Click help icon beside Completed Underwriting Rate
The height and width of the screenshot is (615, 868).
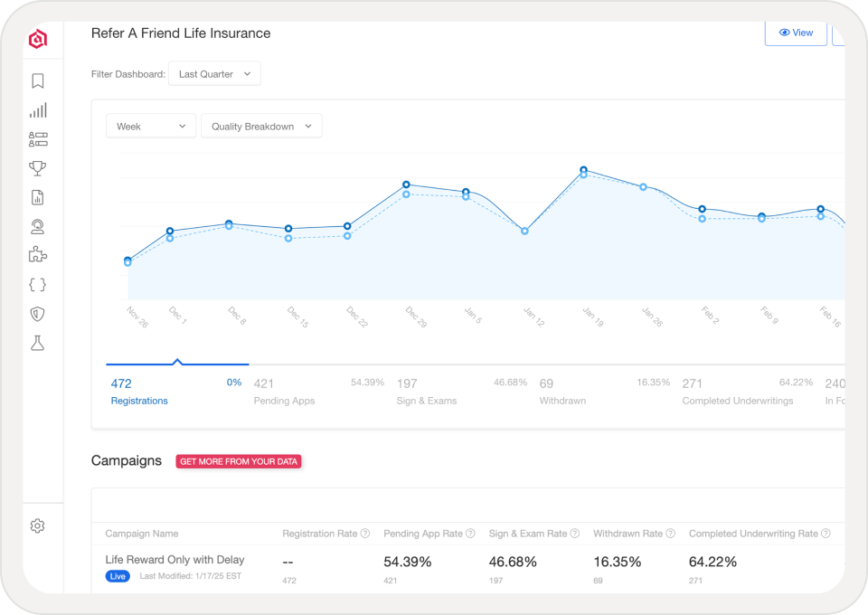(x=826, y=533)
